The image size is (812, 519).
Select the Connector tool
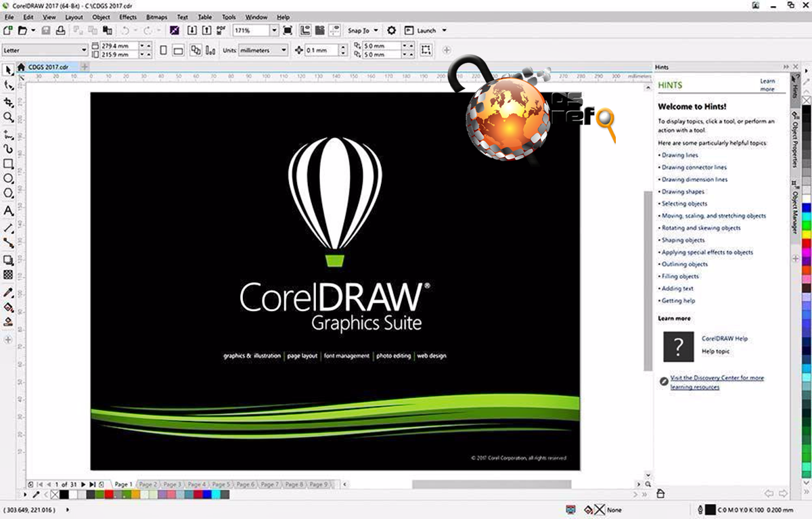coord(8,243)
